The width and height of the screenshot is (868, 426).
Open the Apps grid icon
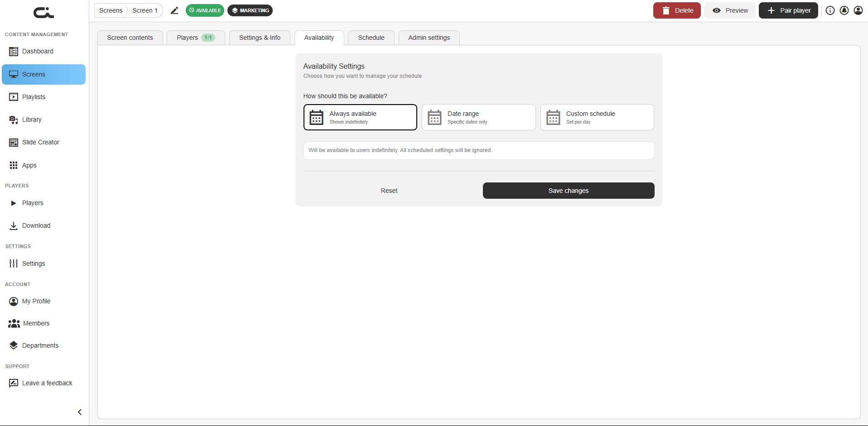pos(14,165)
